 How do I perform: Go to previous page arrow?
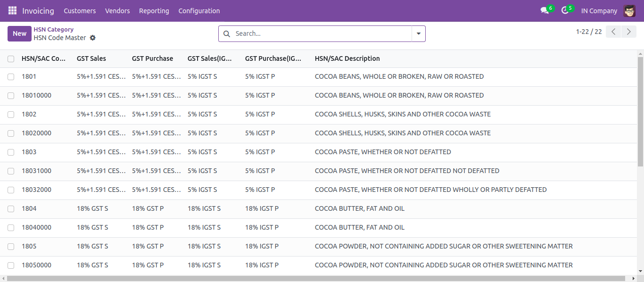613,32
